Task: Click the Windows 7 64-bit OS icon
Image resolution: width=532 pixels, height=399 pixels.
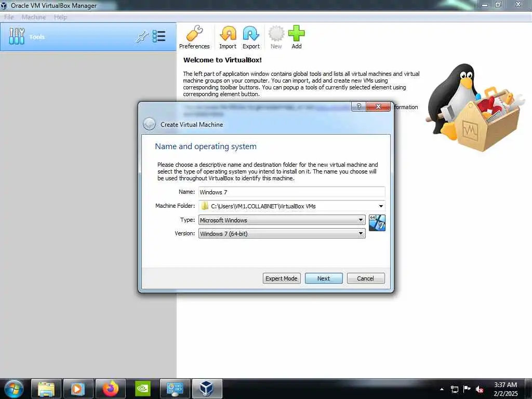Action: pyautogui.click(x=377, y=223)
